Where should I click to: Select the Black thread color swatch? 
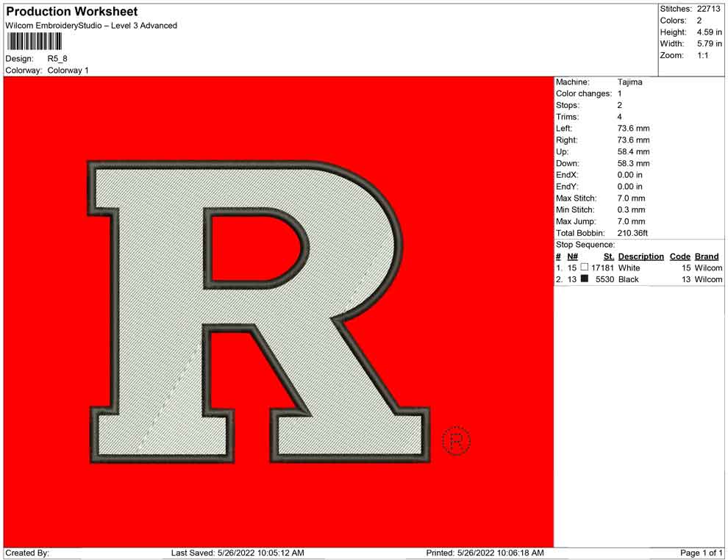(585, 279)
